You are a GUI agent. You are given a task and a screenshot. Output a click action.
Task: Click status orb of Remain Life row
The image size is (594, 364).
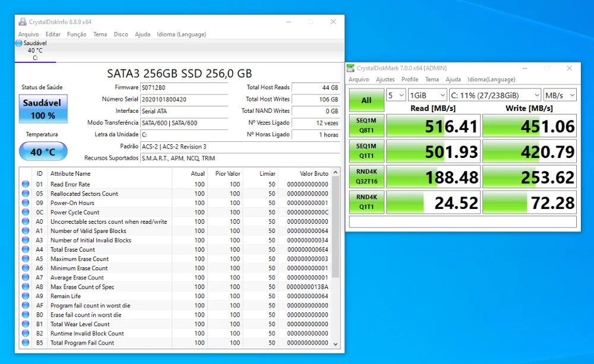point(26,296)
